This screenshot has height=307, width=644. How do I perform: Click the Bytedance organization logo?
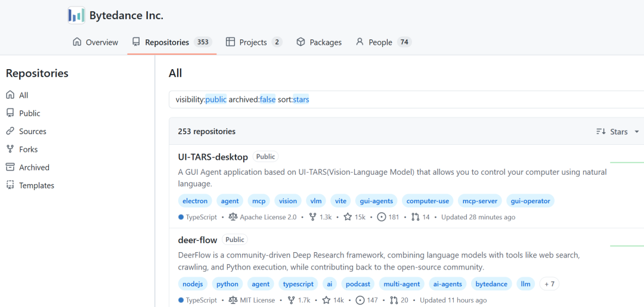coord(76,15)
